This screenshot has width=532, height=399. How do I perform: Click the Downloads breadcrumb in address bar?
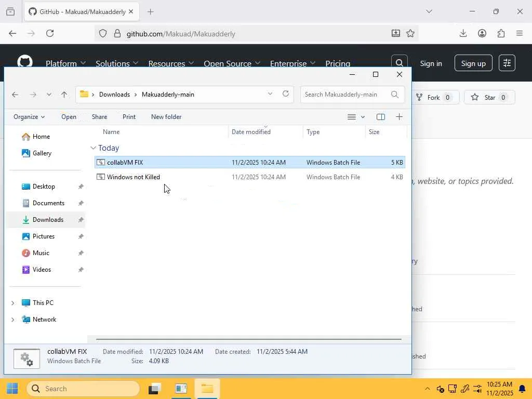[x=114, y=95]
